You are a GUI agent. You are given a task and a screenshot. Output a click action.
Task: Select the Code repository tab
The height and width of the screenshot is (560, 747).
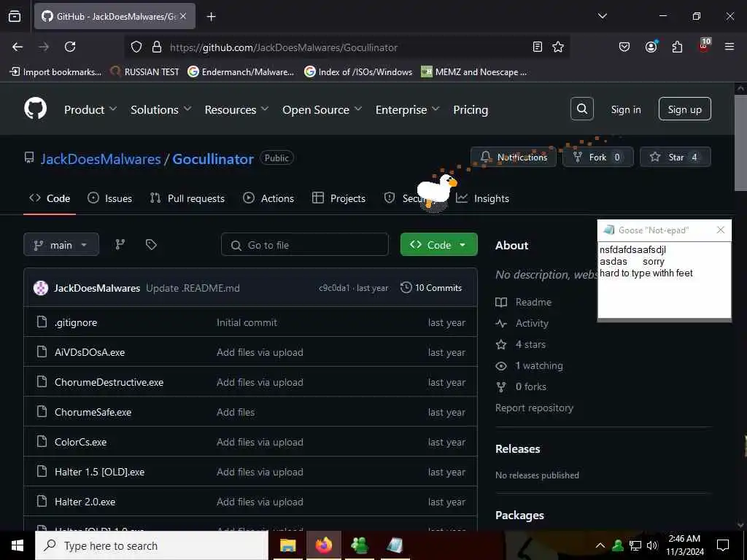[x=50, y=198]
